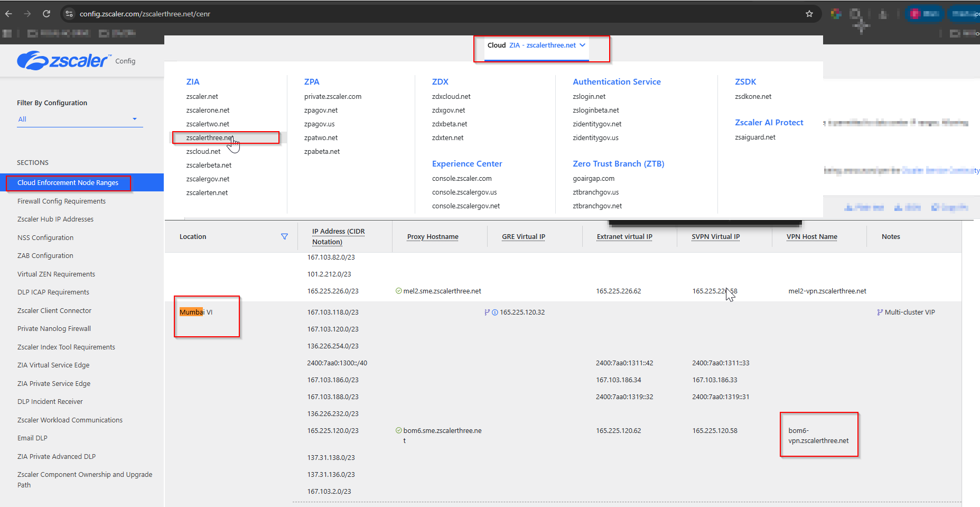980x507 pixels.
Task: Bookmark this page with the star icon
Action: [x=809, y=14]
